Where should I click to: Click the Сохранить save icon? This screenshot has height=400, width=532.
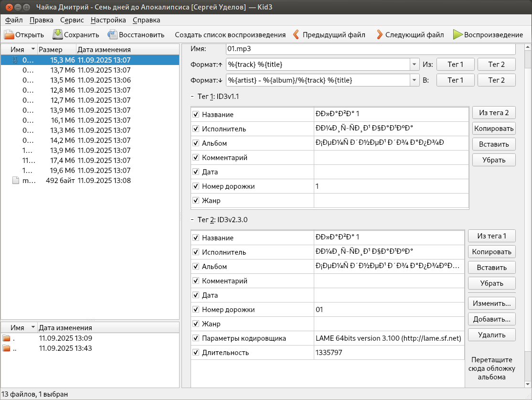click(58, 34)
